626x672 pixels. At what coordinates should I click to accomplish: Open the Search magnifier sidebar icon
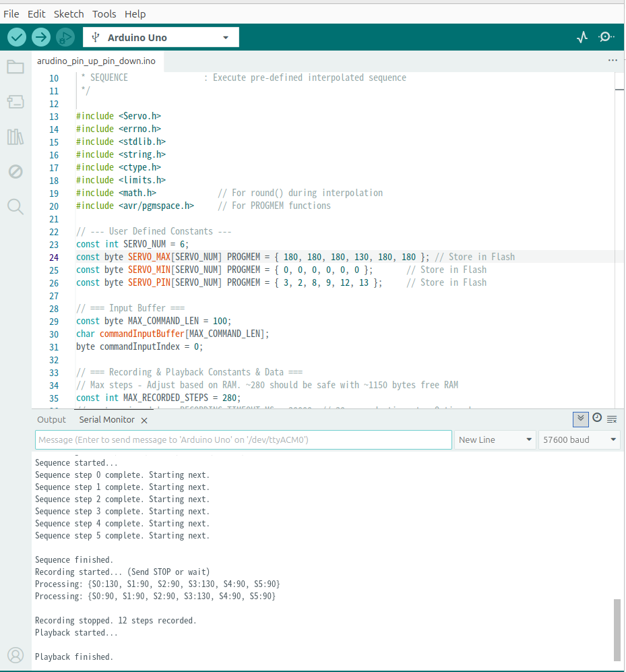15,206
